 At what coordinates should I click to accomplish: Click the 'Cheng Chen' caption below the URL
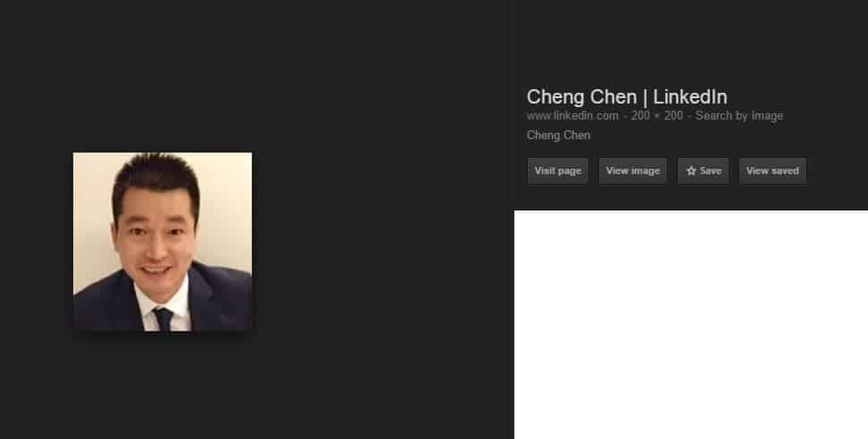coord(558,136)
